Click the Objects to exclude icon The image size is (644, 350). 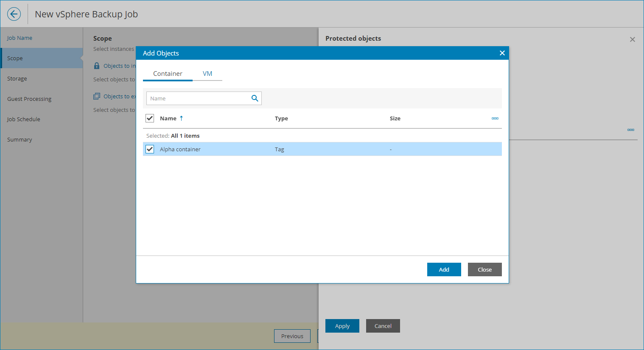(97, 96)
